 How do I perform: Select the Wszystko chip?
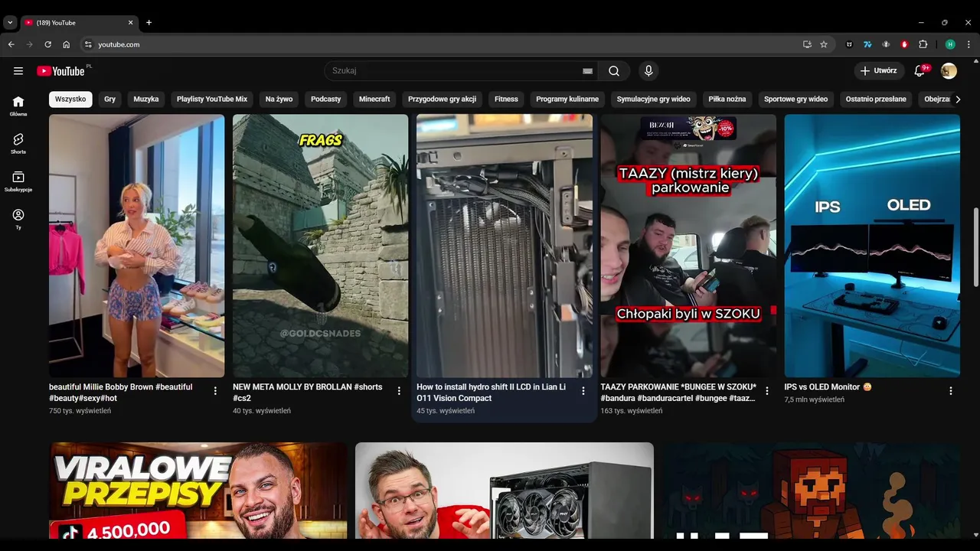pos(70,99)
